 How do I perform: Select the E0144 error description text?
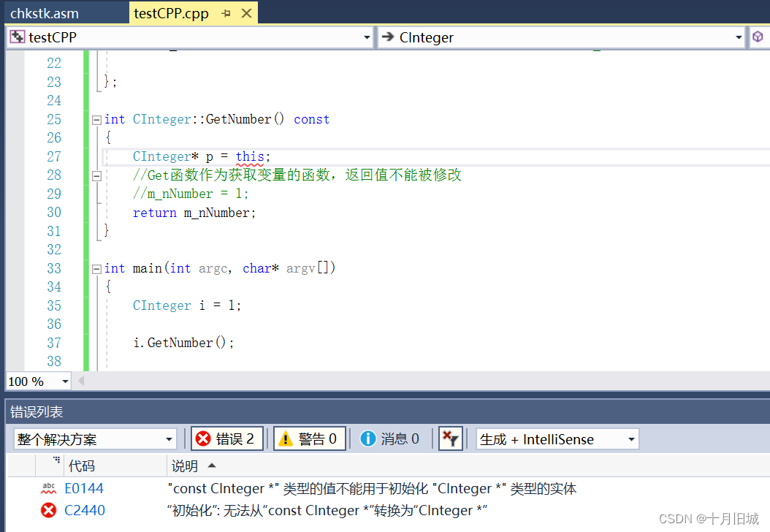(373, 488)
